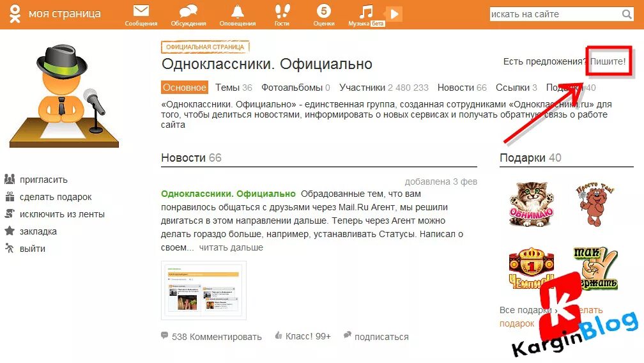Open the Музыка note icon
The image size is (644, 363).
(366, 12)
